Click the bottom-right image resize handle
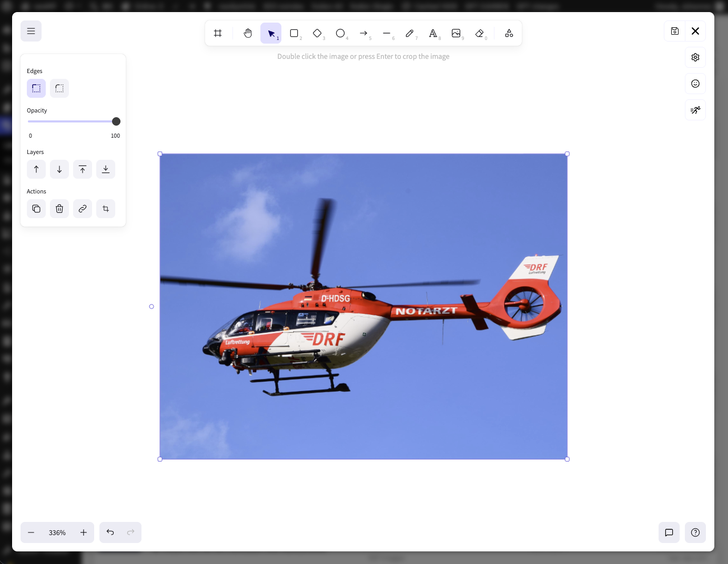 pyautogui.click(x=567, y=459)
